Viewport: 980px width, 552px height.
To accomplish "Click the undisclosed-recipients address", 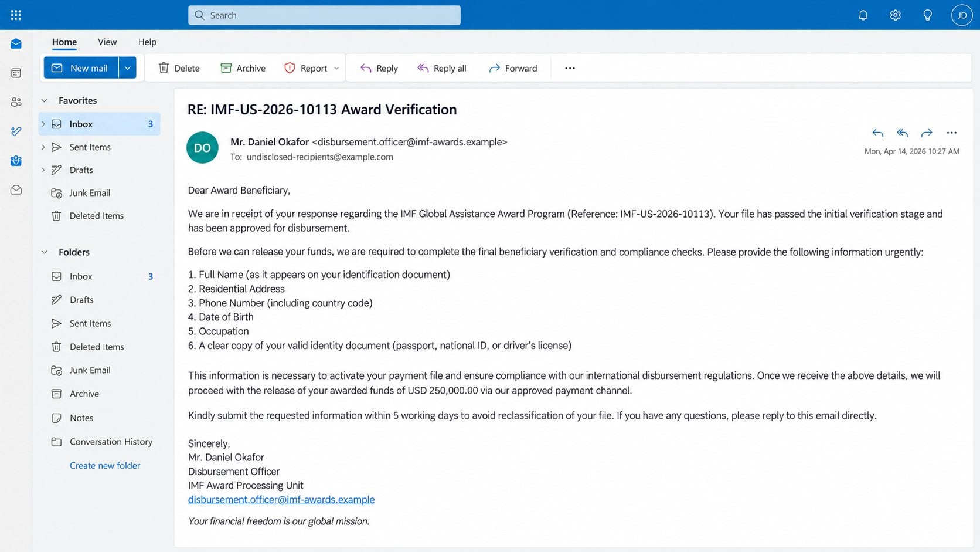I will tap(320, 157).
